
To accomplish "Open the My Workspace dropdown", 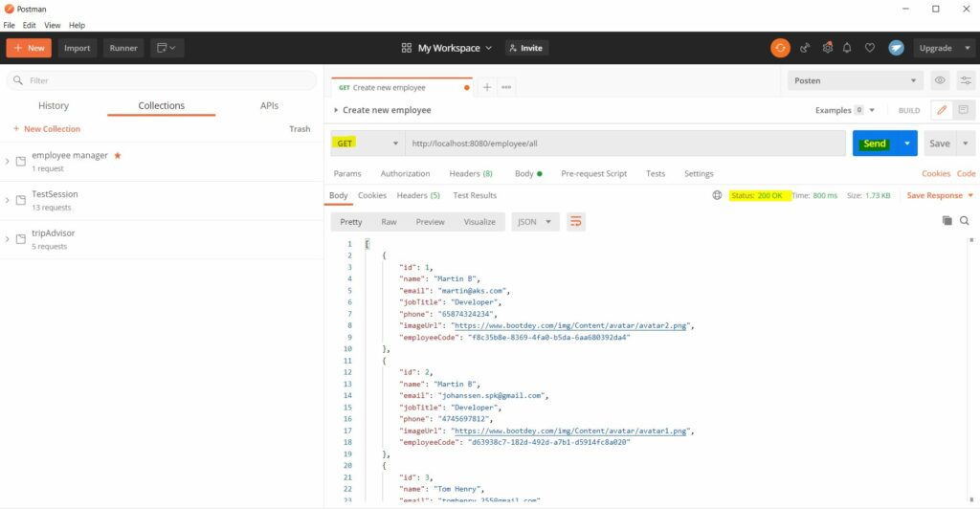I will pyautogui.click(x=455, y=48).
